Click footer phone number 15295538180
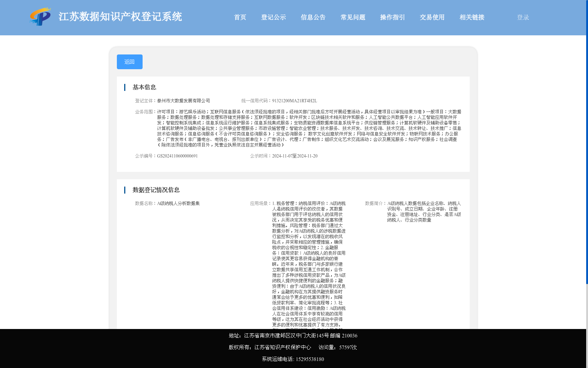The width and height of the screenshot is (588, 368). (310, 359)
